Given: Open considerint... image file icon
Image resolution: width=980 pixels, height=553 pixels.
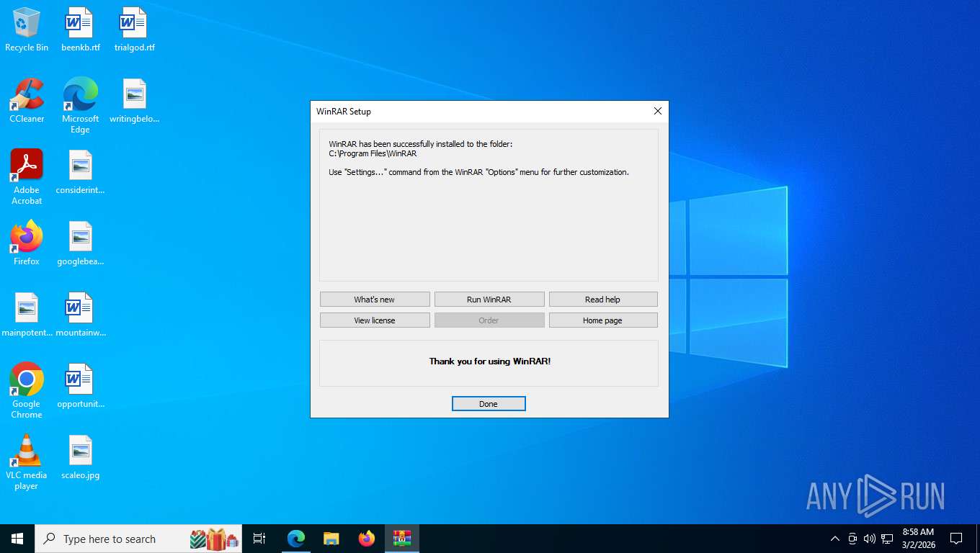Looking at the screenshot, I should coord(80,173).
